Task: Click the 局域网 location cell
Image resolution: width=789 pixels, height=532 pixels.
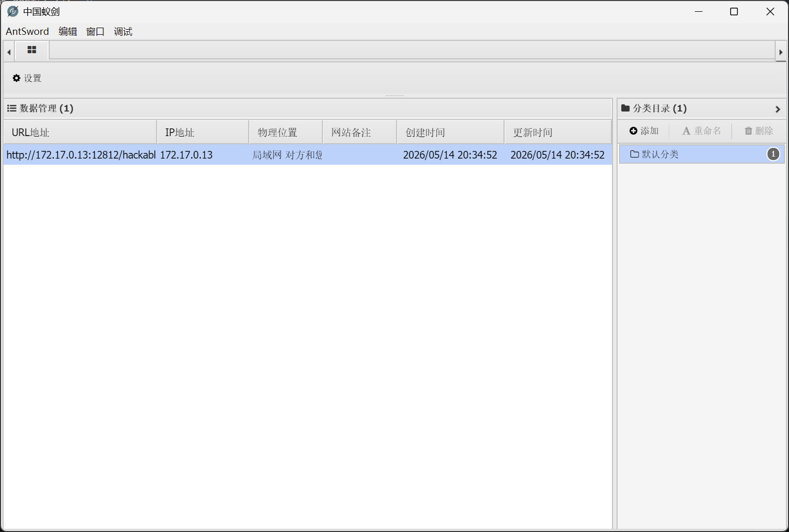Action: pyautogui.click(x=287, y=154)
